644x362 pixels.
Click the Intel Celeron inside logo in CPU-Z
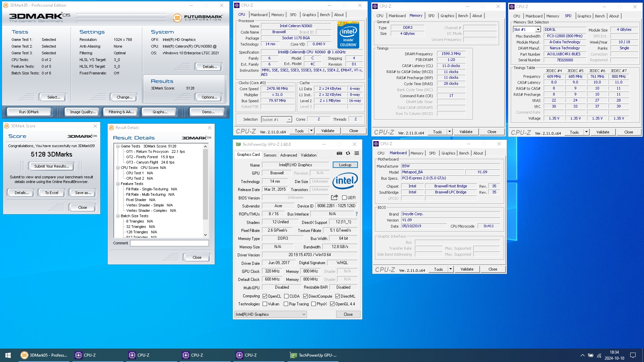point(348,35)
